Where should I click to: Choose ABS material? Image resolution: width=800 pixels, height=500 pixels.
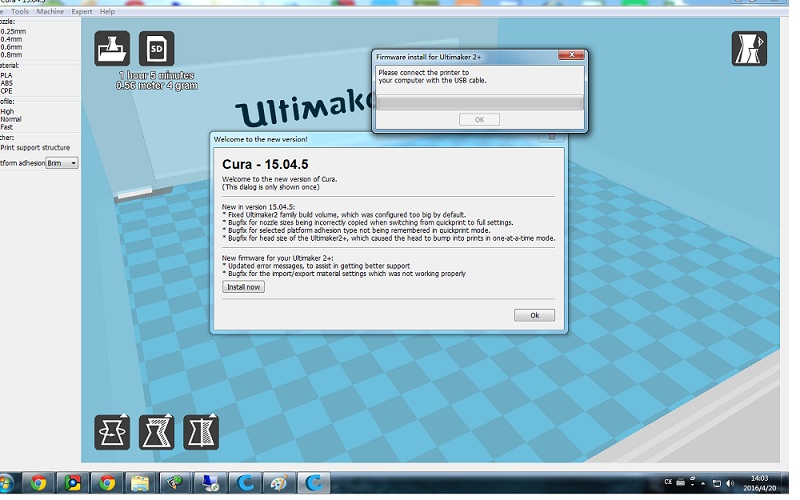coord(6,83)
